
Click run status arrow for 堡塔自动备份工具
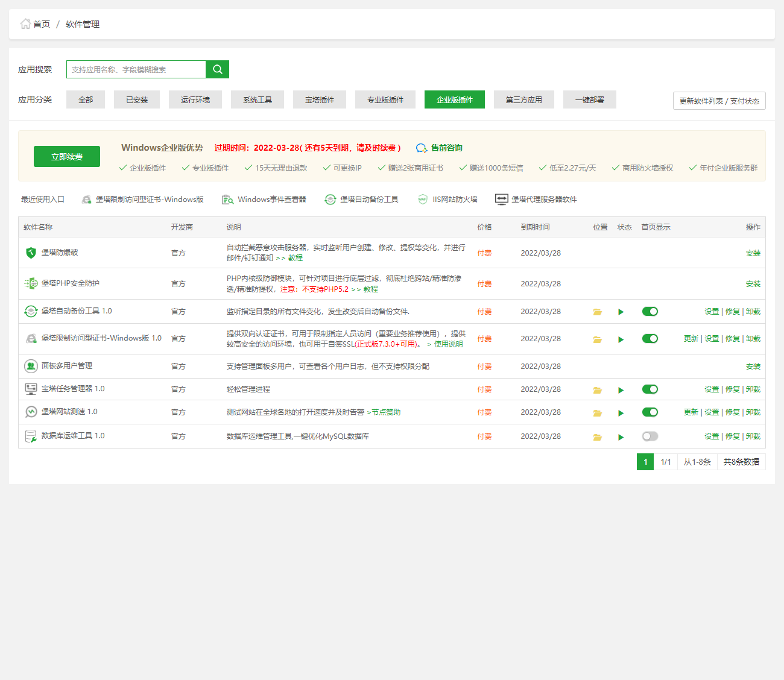[x=621, y=312]
